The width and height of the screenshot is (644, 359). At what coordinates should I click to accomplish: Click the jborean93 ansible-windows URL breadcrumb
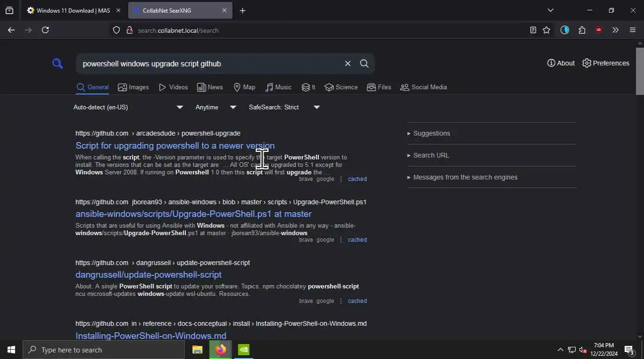click(221, 202)
